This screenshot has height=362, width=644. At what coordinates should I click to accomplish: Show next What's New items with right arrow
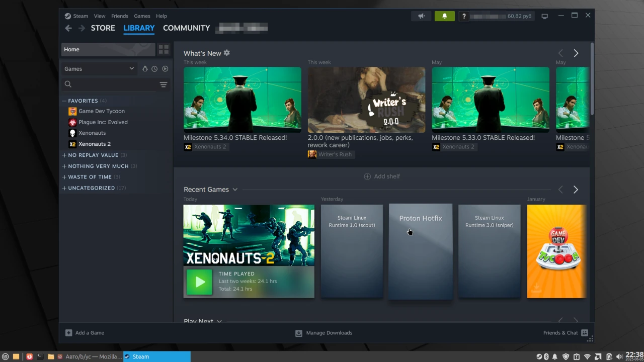pyautogui.click(x=576, y=53)
